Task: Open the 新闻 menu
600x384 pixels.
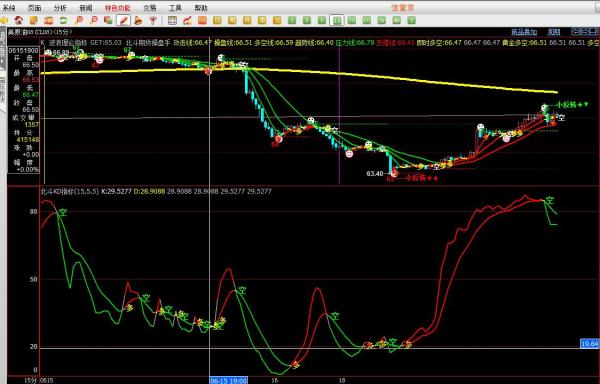Action: [x=85, y=8]
